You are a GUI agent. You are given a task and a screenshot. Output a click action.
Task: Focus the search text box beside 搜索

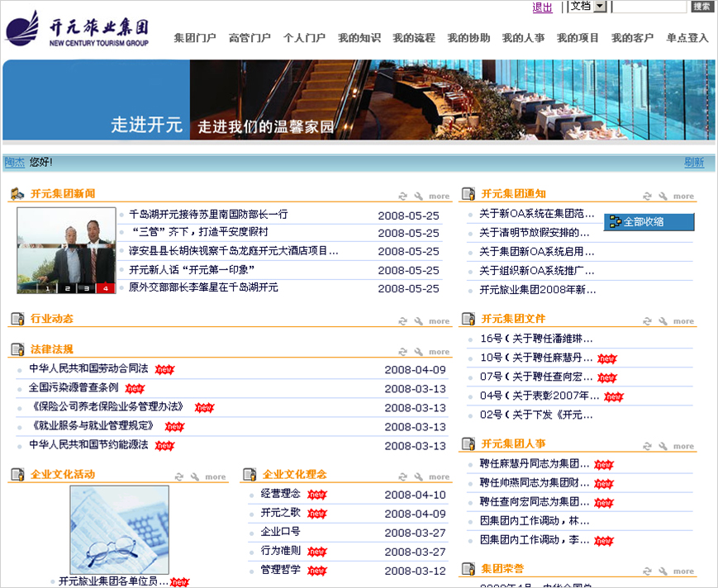[x=649, y=7]
